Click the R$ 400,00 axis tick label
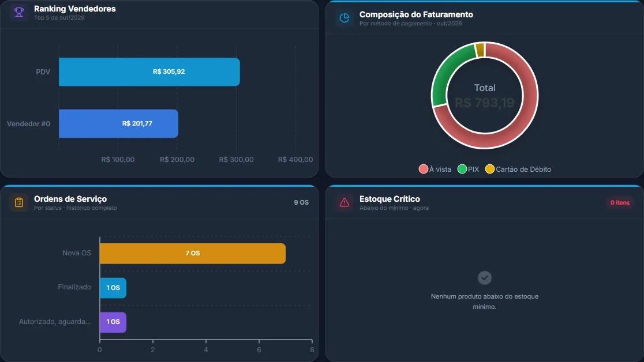 (x=295, y=159)
